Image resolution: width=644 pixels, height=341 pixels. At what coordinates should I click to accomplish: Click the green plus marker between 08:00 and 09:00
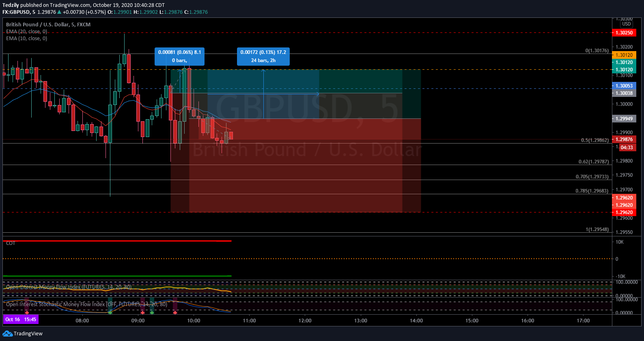[110, 313]
